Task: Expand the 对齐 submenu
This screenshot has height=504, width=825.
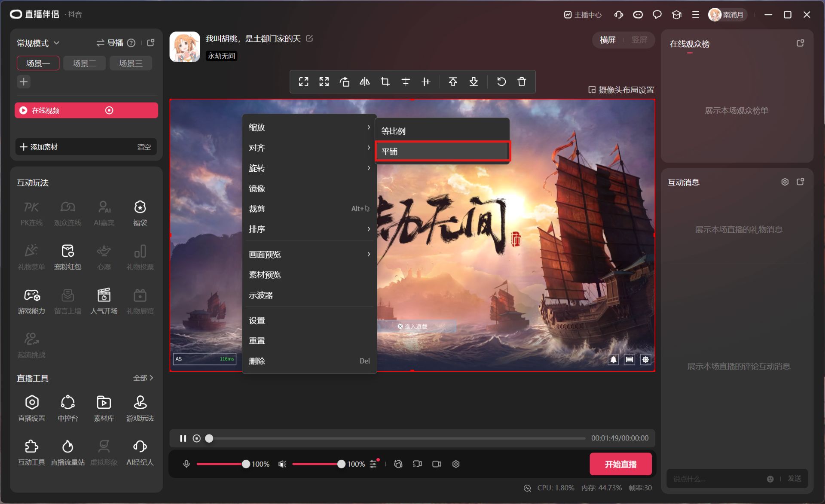Action: (309, 148)
